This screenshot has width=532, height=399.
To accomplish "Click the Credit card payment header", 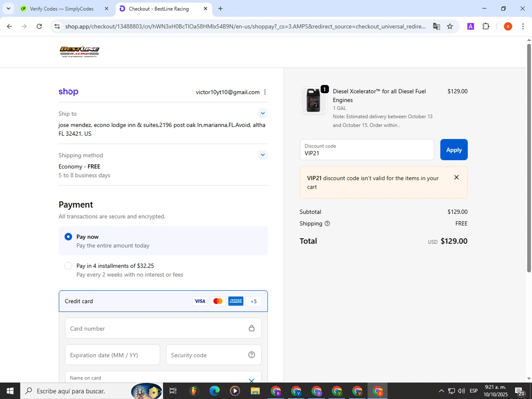I will 163,301.
